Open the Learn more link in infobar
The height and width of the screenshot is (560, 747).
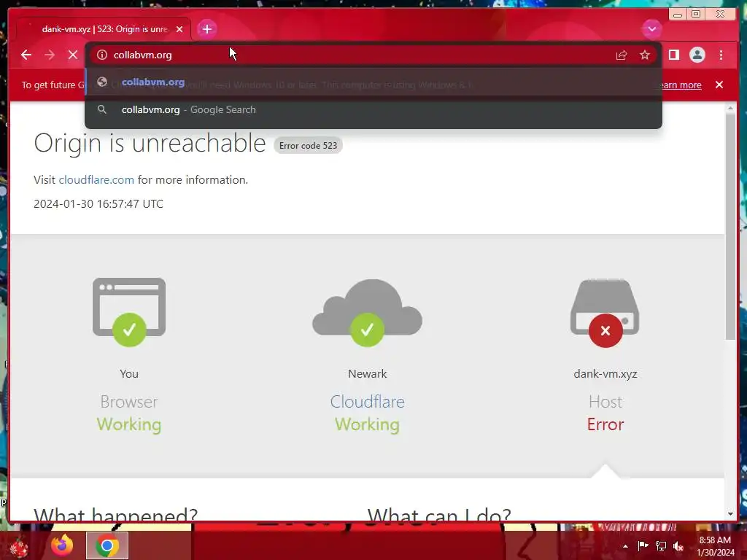click(x=681, y=85)
